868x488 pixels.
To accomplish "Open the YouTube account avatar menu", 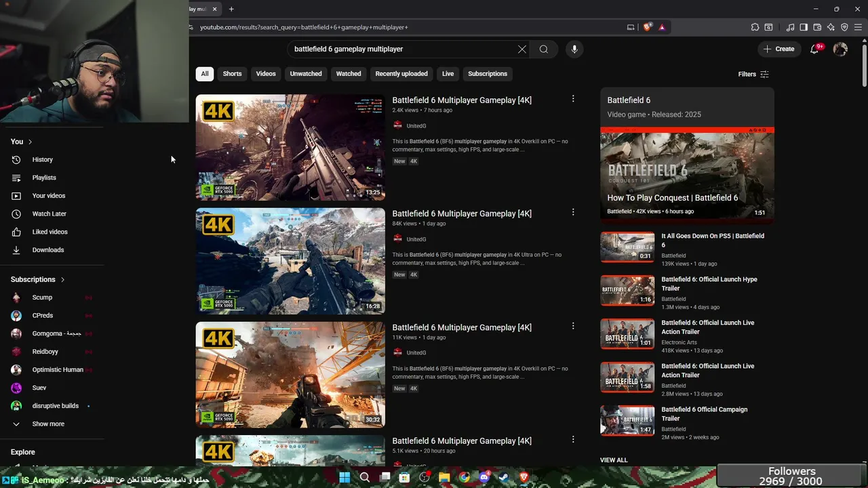I will point(840,49).
